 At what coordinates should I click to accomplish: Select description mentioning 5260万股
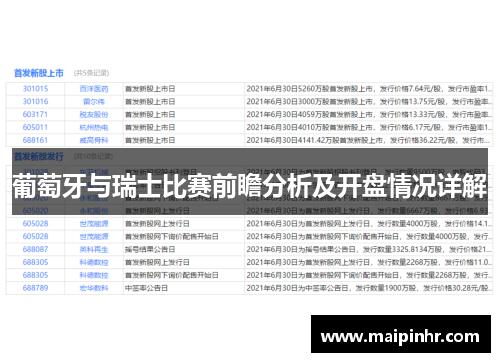369,89
